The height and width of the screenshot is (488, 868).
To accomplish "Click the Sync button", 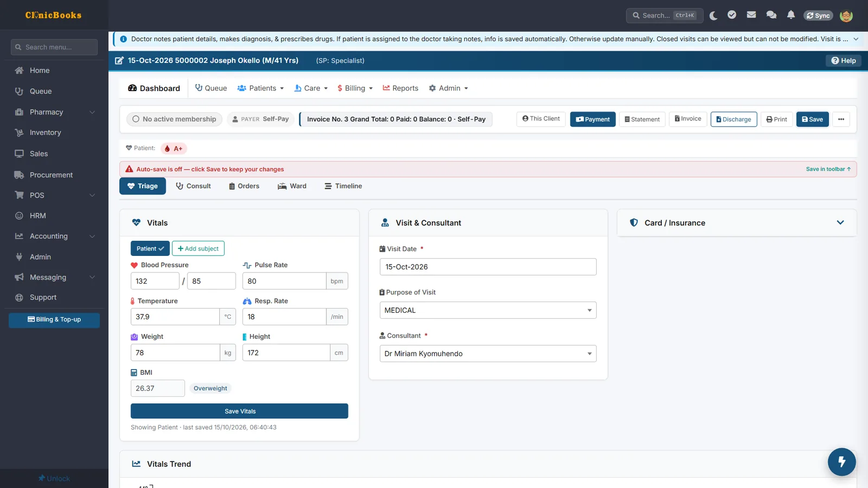I will pos(818,16).
